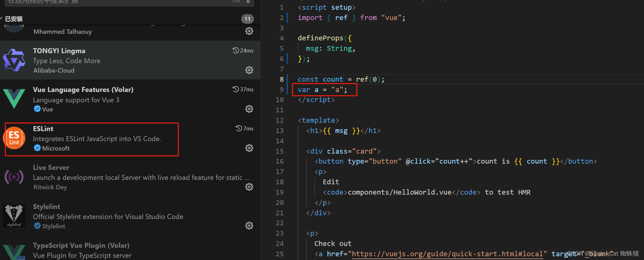Open settings gear for ESLint extension
This screenshot has width=644, height=260.
click(x=249, y=148)
